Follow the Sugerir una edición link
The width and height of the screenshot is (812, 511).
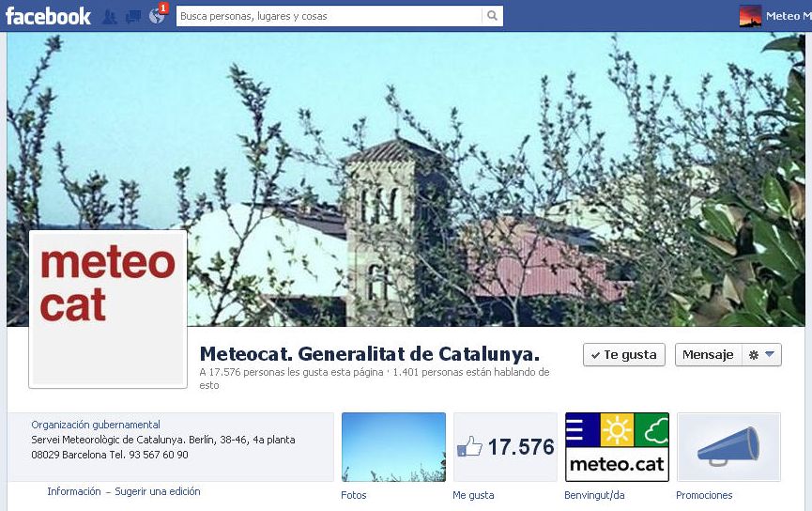(x=158, y=491)
